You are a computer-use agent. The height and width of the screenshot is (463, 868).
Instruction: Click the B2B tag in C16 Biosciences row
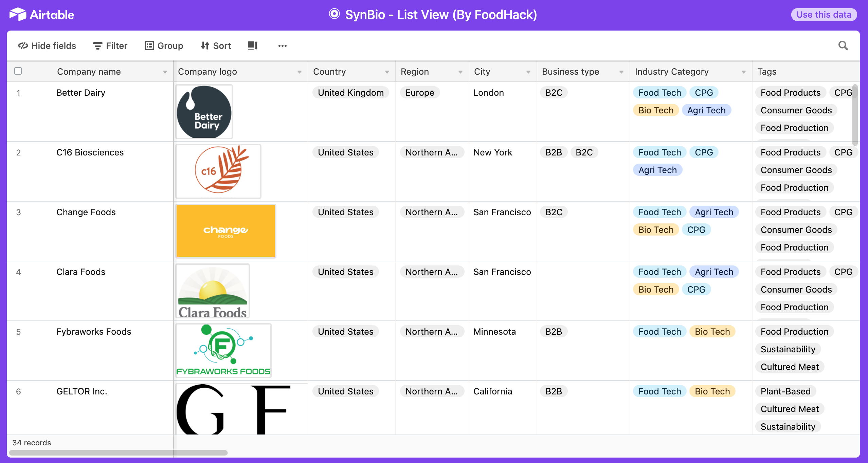pyautogui.click(x=554, y=152)
